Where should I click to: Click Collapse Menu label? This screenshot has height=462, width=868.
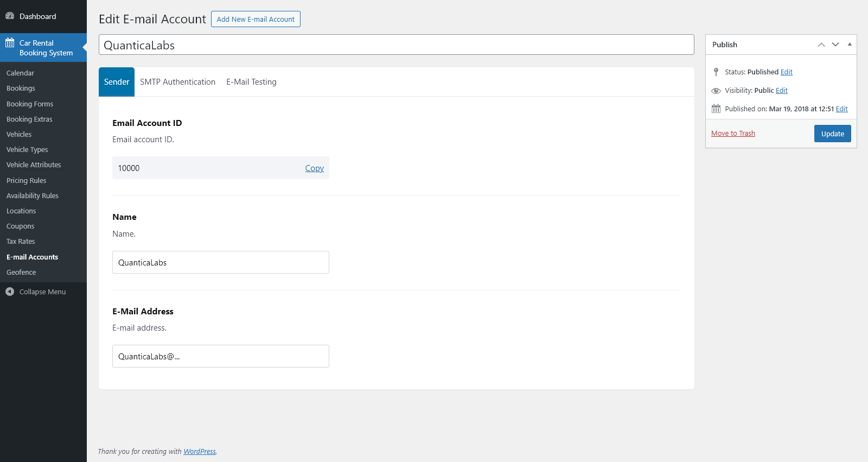42,292
